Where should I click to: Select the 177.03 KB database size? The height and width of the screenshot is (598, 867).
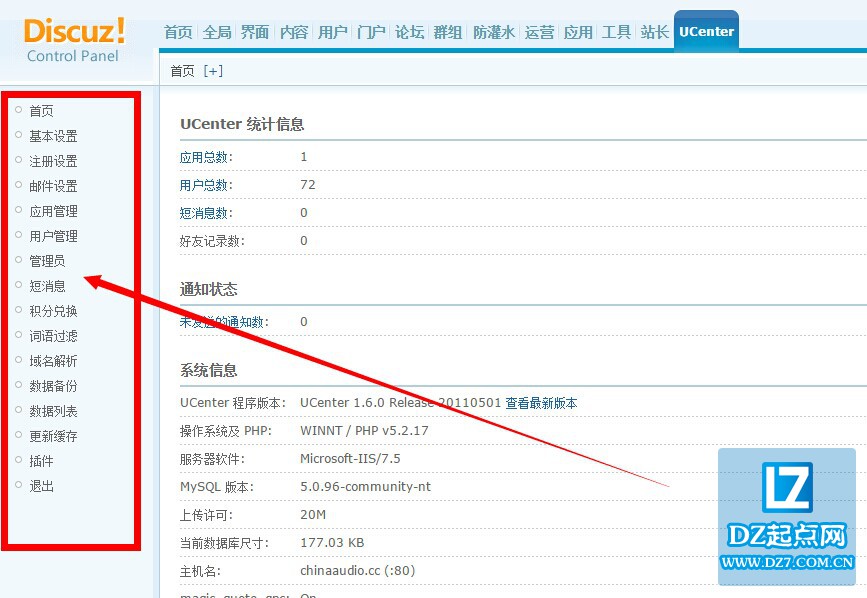[332, 543]
